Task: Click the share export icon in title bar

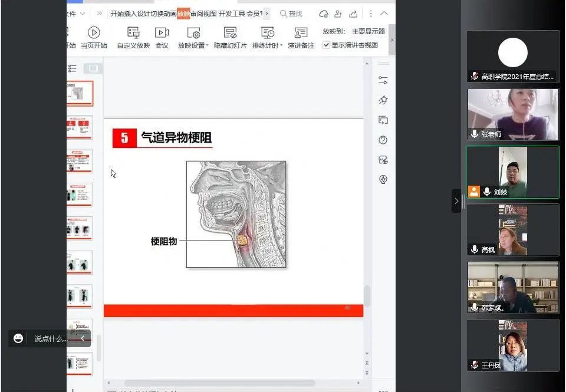Action: click(x=353, y=14)
